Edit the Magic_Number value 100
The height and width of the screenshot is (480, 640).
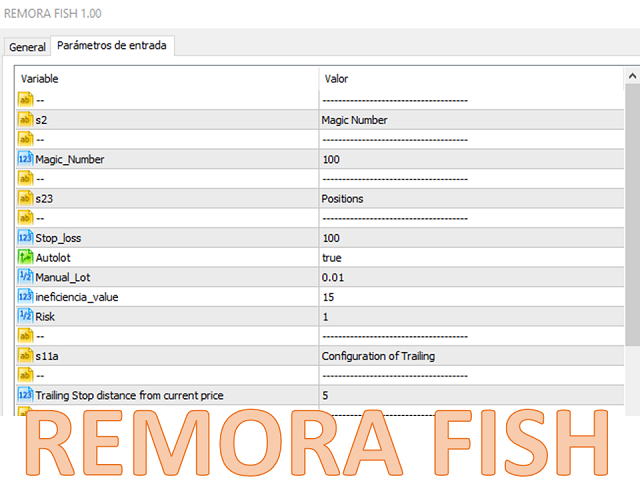331,159
